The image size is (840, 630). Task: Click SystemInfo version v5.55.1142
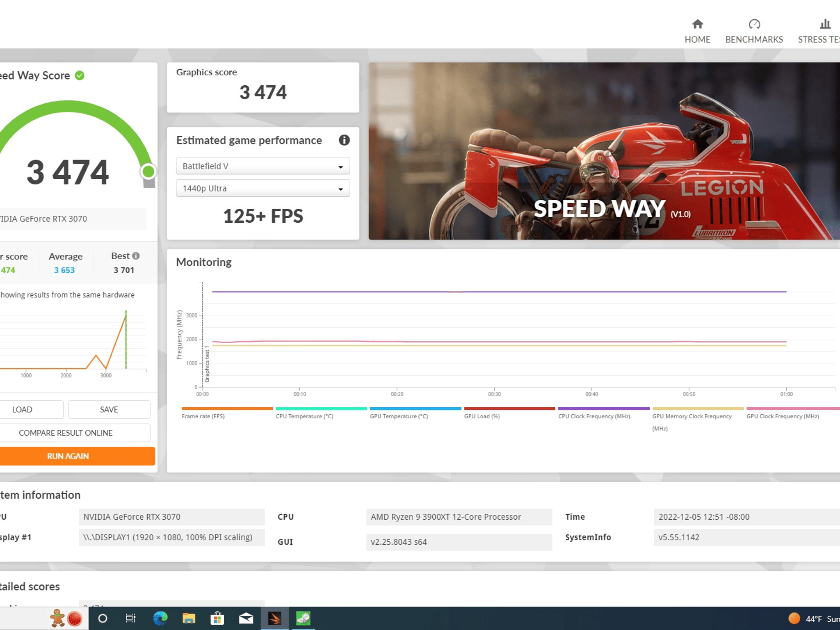click(746, 537)
